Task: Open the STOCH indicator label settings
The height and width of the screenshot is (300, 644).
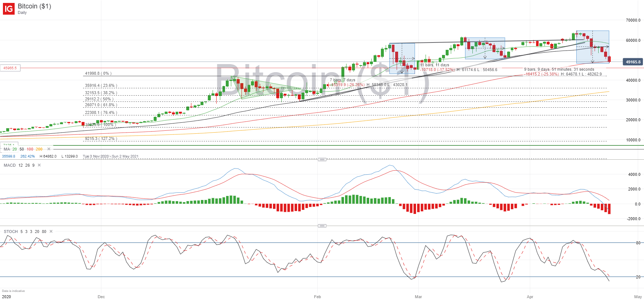Action: click(11, 232)
